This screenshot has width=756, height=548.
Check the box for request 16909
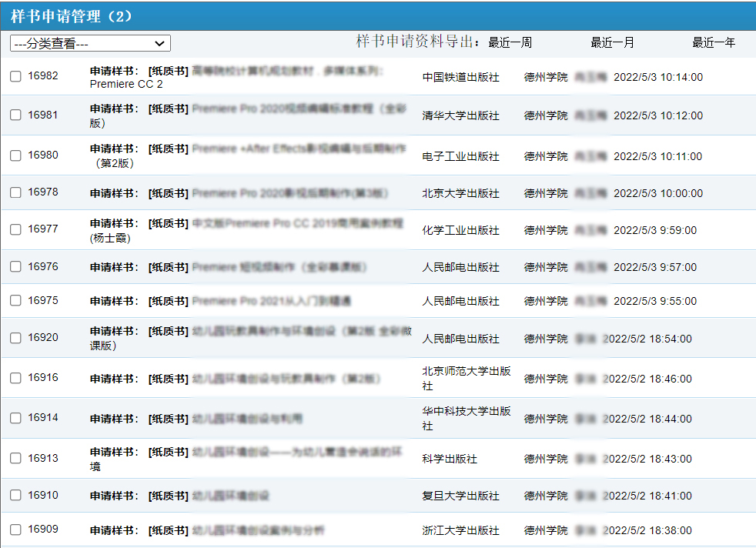point(15,530)
